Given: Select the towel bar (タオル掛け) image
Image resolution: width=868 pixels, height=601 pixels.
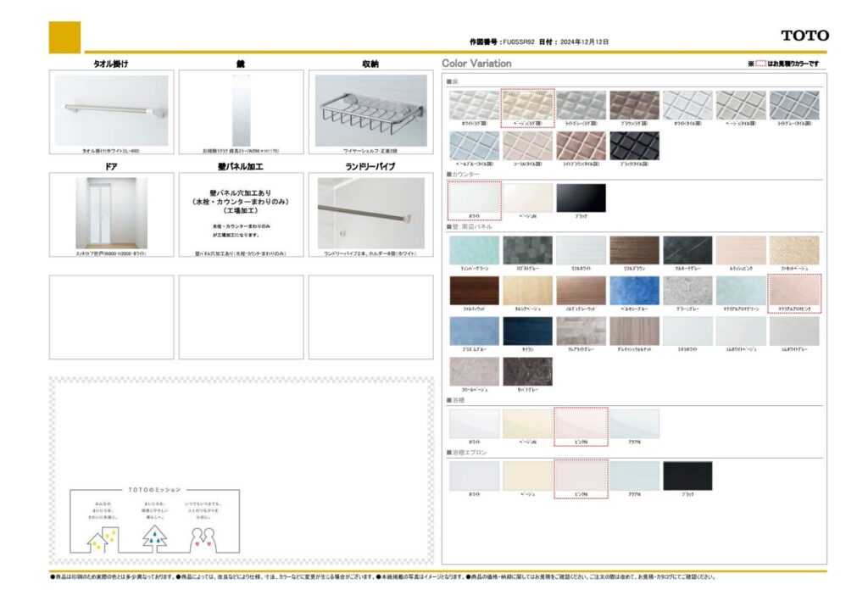Looking at the screenshot, I should (111, 110).
